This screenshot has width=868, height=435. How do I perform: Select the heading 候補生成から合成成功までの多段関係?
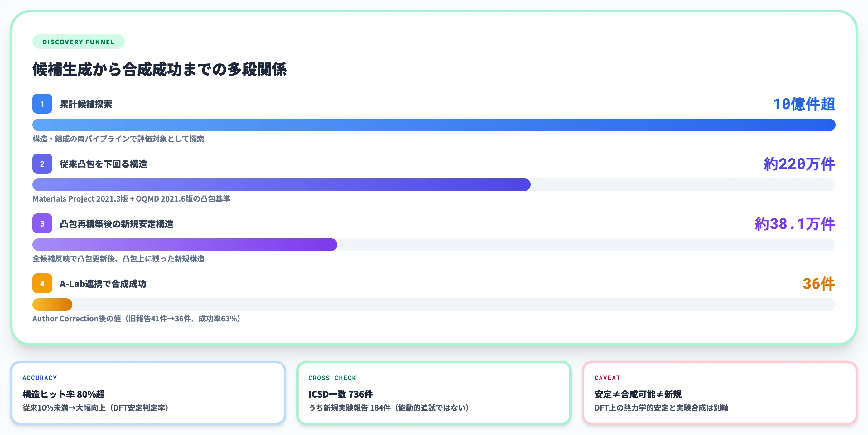[160, 70]
